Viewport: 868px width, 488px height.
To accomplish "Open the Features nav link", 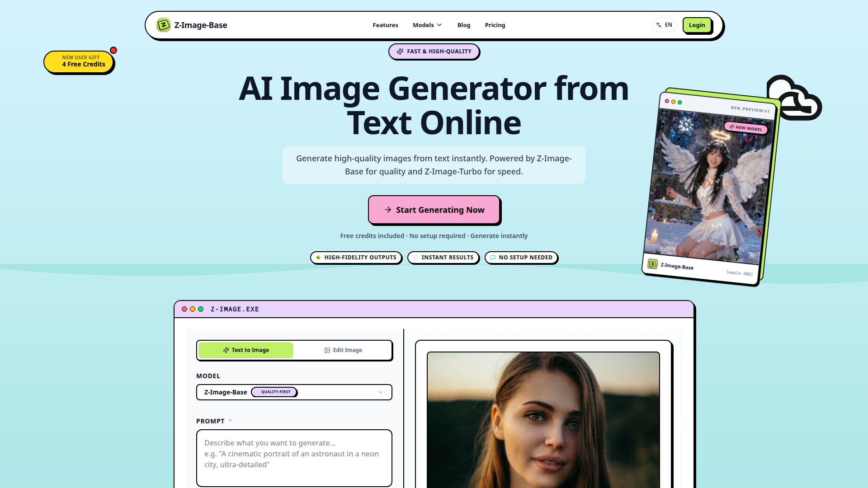I will click(385, 25).
